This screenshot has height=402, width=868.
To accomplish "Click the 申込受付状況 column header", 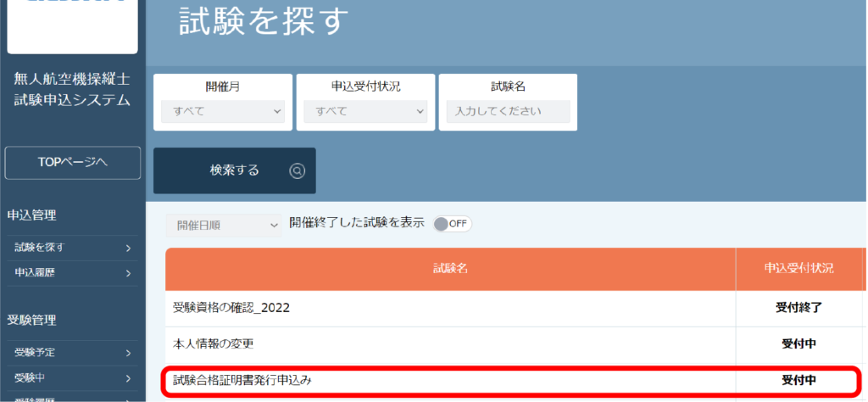I will pyautogui.click(x=798, y=268).
